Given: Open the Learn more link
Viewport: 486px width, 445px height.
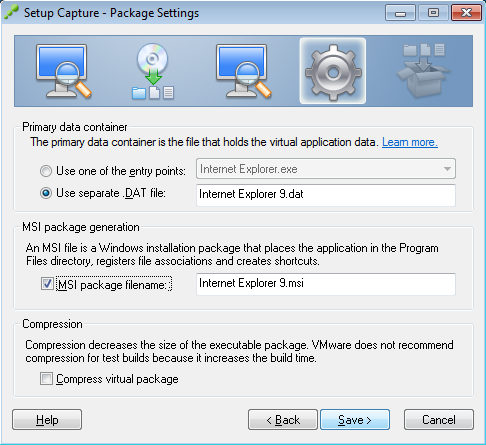Looking at the screenshot, I should 410,142.
